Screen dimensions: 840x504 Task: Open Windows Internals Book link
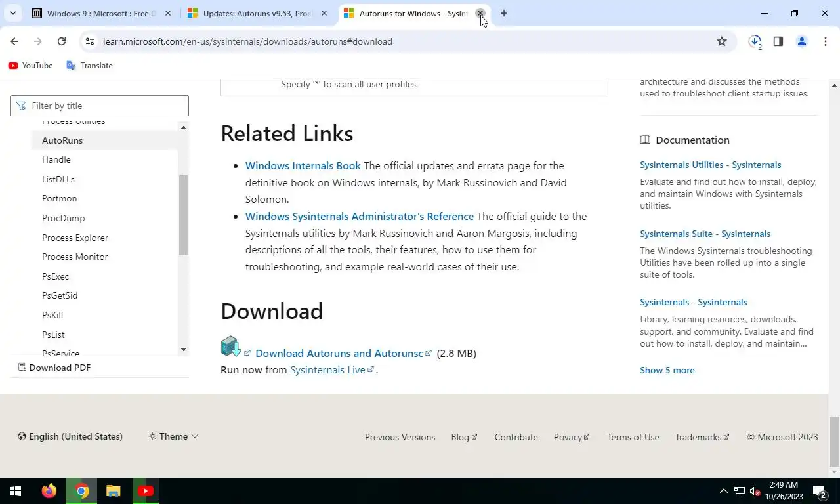point(303,165)
